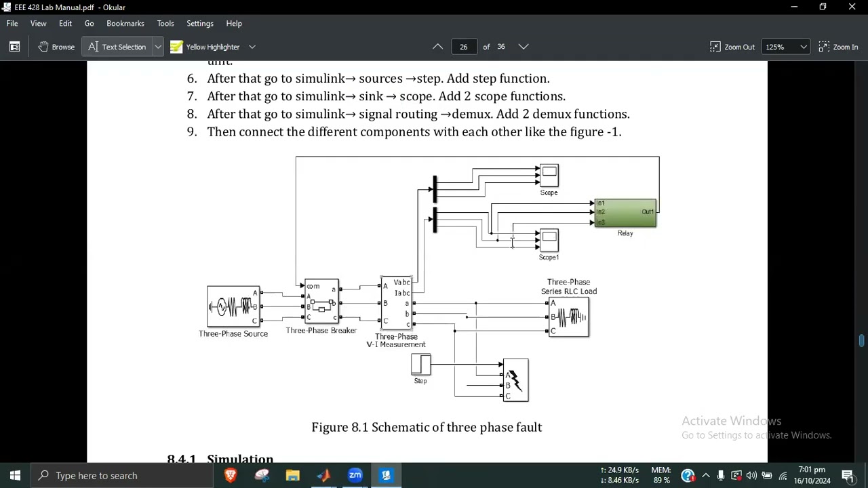Open the Go menu
Viewport: 868px width, 488px height.
pos(89,23)
